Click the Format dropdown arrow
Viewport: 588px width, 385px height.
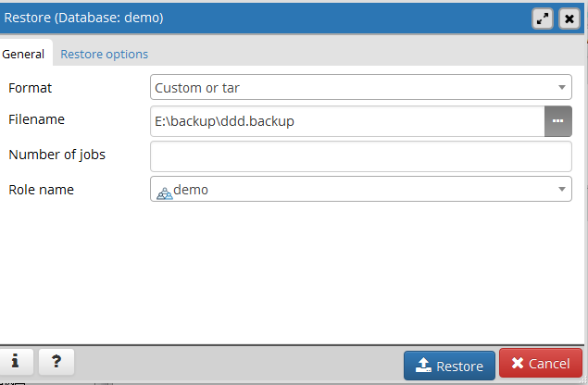point(562,87)
